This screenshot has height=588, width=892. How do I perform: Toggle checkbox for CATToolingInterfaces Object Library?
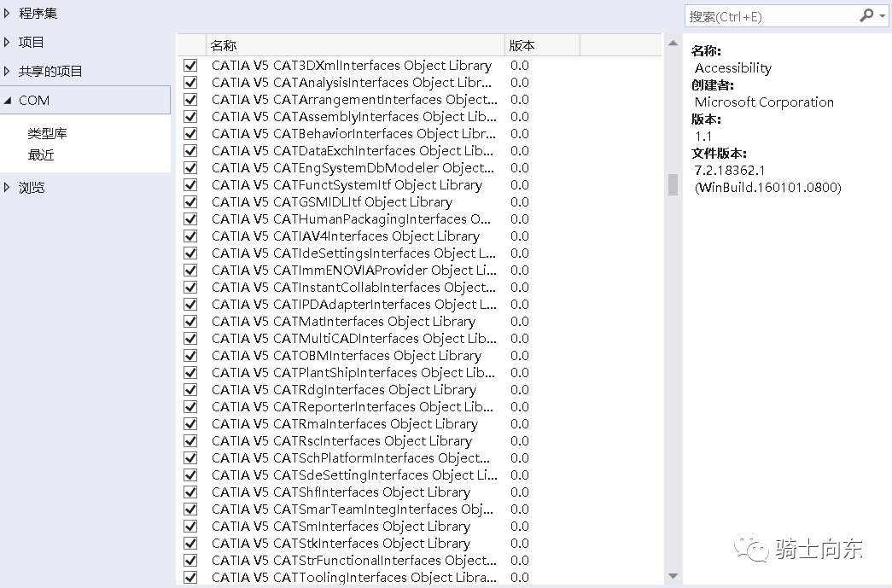(x=190, y=577)
